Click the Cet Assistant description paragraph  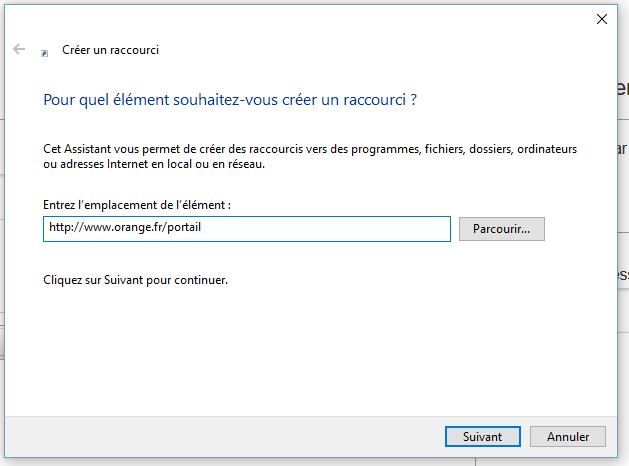point(310,149)
